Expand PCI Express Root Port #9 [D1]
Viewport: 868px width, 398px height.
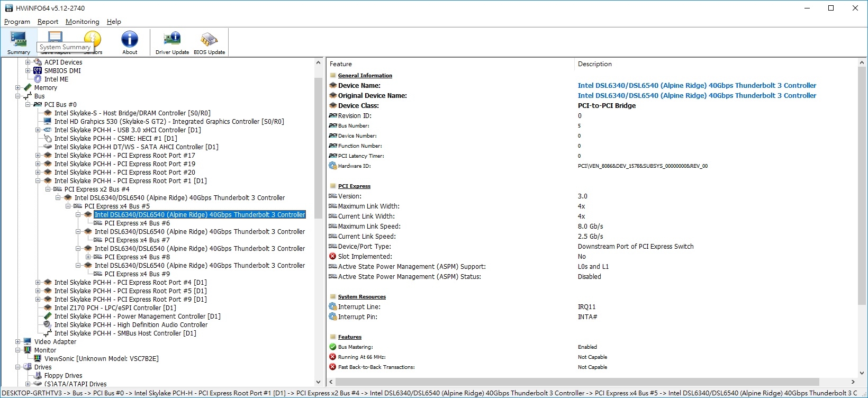[38, 300]
